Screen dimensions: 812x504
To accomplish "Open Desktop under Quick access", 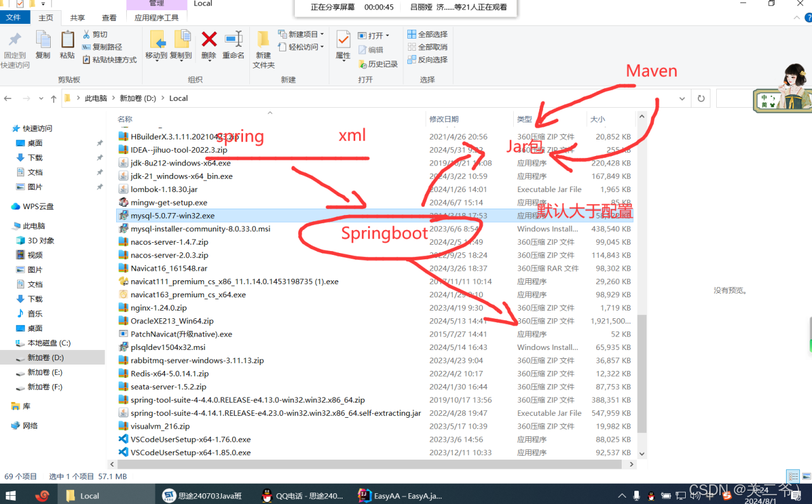I will tap(35, 143).
